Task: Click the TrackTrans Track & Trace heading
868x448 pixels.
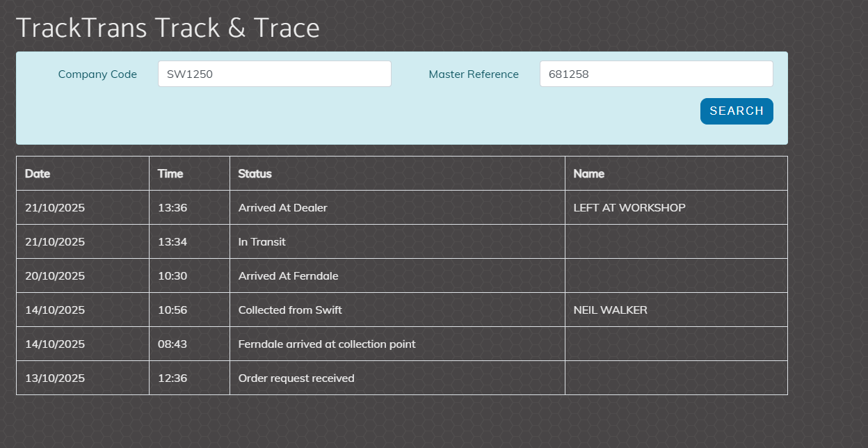Action: click(x=168, y=28)
